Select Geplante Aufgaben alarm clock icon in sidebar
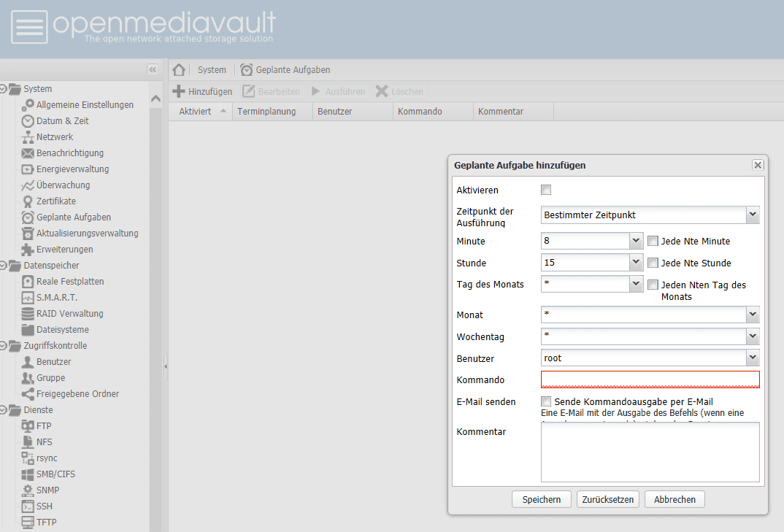The height and width of the screenshot is (532, 784). point(28,217)
